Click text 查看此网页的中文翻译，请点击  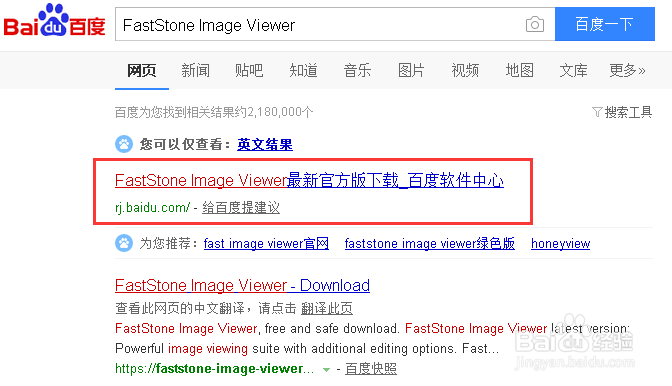pos(206,308)
